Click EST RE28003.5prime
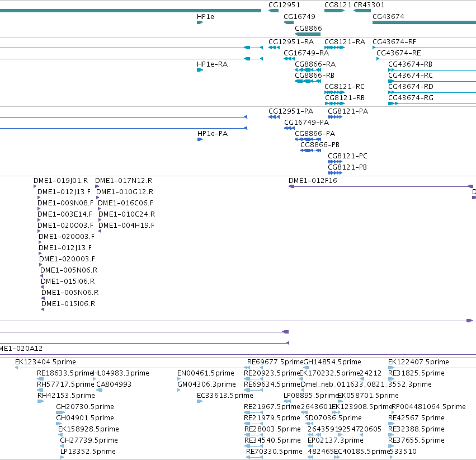The width and height of the screenshot is (476, 460). coord(272,429)
